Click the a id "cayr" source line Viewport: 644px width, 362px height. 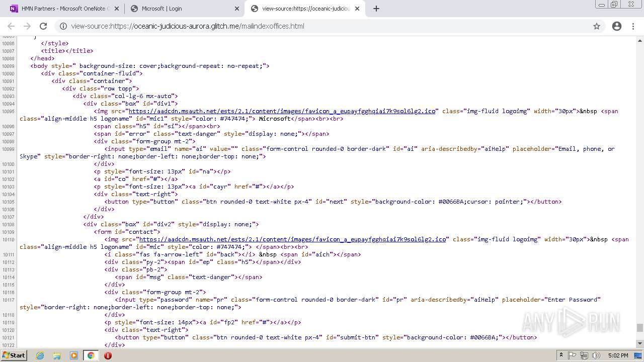(194, 187)
